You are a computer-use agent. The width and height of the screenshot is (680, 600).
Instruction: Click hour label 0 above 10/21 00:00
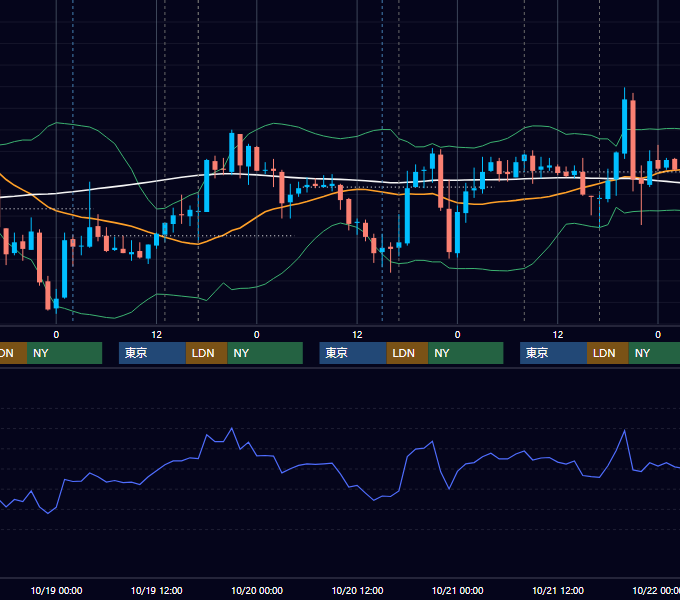(458, 335)
